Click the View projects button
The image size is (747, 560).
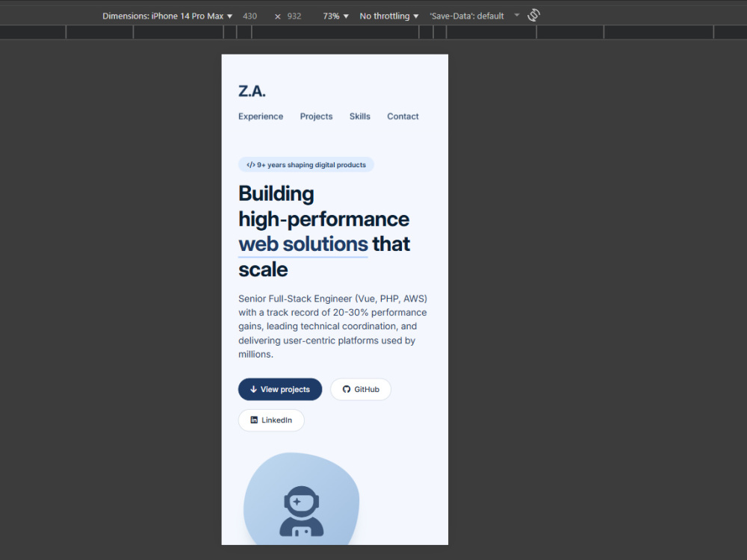click(x=280, y=389)
